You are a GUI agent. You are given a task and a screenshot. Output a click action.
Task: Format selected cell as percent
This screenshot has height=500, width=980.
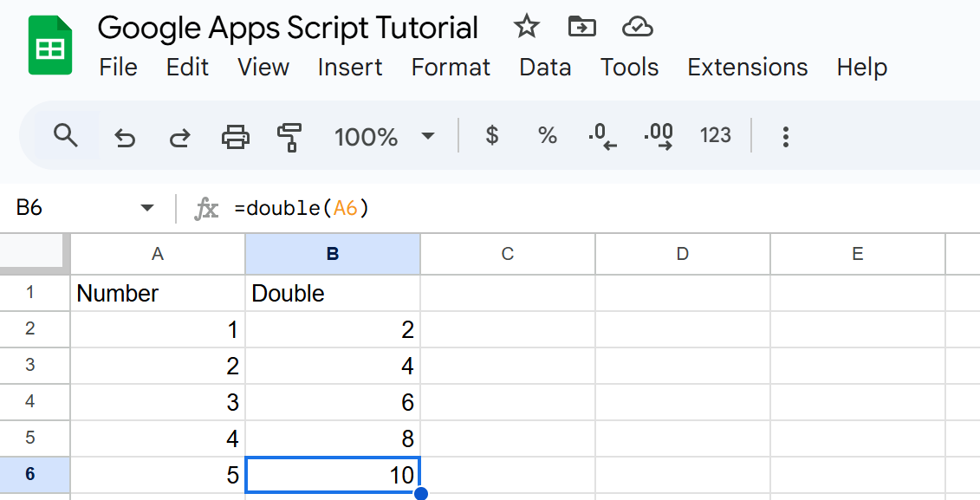tap(546, 136)
